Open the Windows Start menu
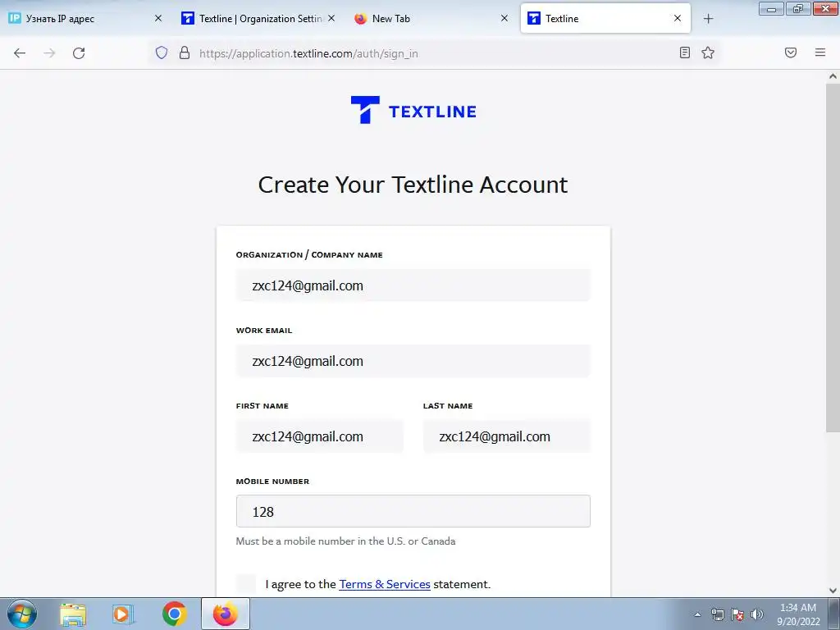Viewport: 840px width, 630px height. [21, 614]
